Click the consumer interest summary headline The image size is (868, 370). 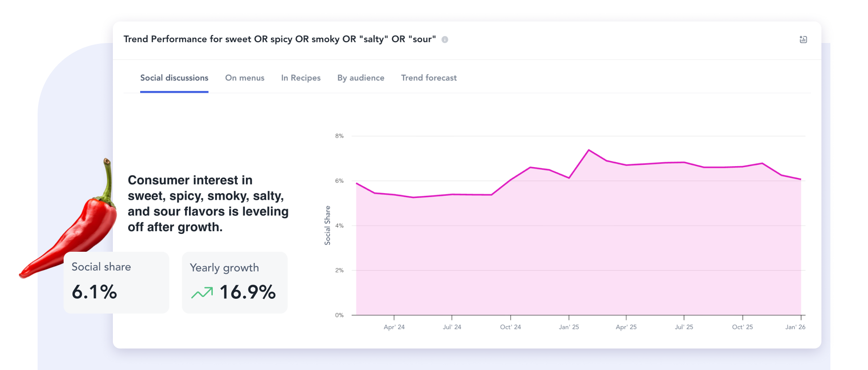(x=208, y=203)
